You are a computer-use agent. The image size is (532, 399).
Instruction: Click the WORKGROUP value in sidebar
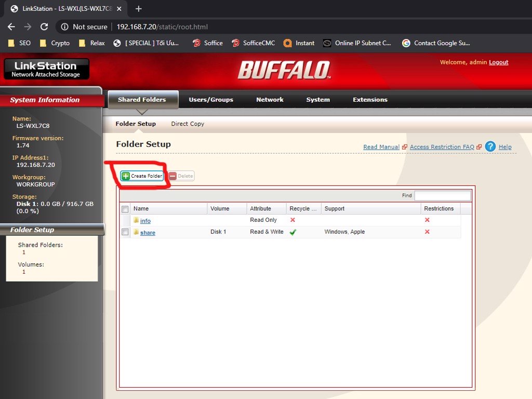[x=36, y=184]
